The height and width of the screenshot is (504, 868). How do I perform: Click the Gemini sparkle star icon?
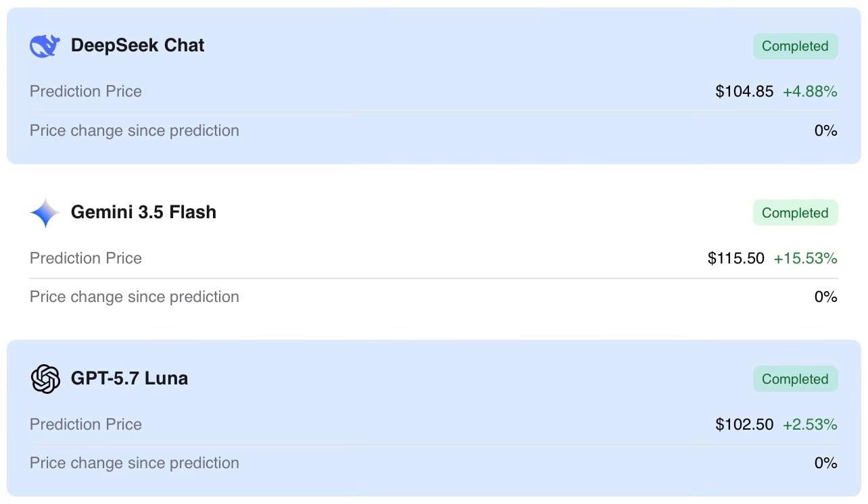click(45, 213)
